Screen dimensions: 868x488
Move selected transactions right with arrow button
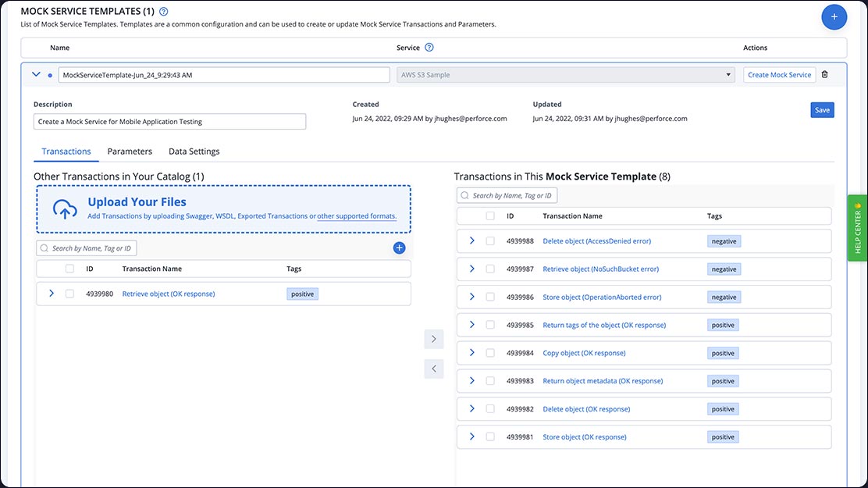(x=434, y=339)
